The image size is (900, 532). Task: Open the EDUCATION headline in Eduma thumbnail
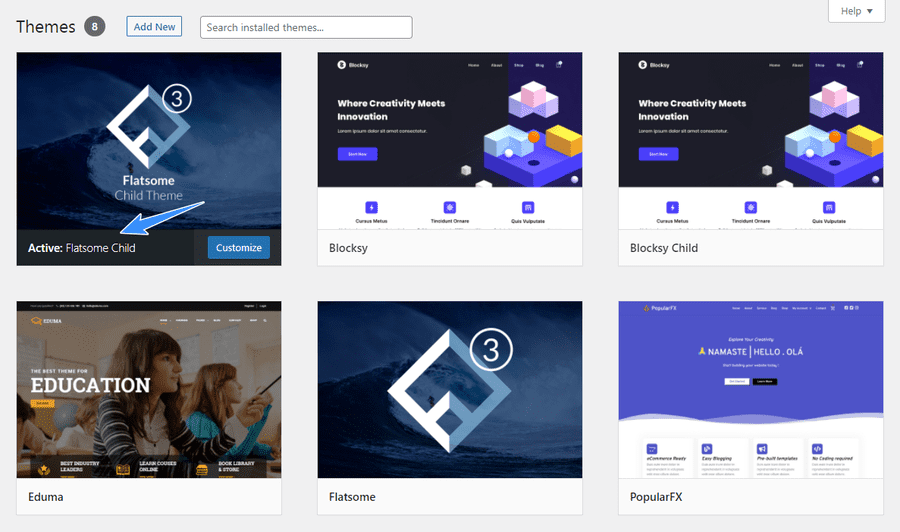90,385
